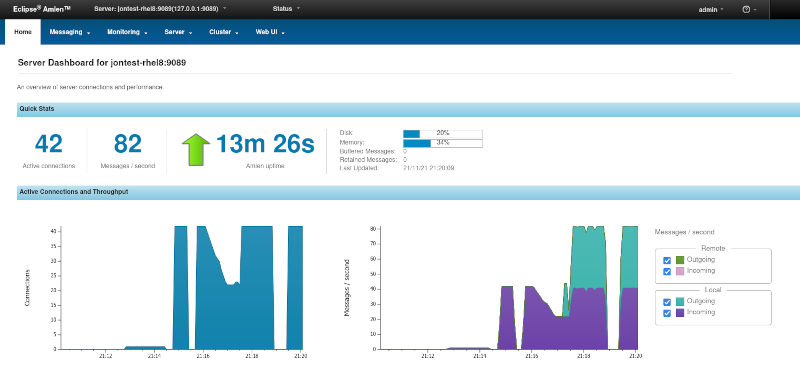Viewport: 800px width, 385px height.
Task: Click the Active connections label
Action: pyautogui.click(x=49, y=166)
